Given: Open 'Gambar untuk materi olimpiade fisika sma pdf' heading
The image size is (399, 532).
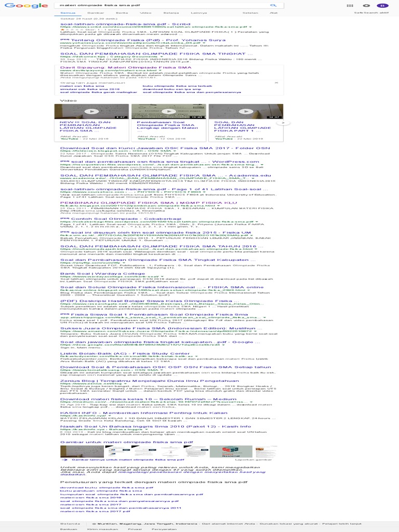Looking at the screenshot, I should pos(127,442).
